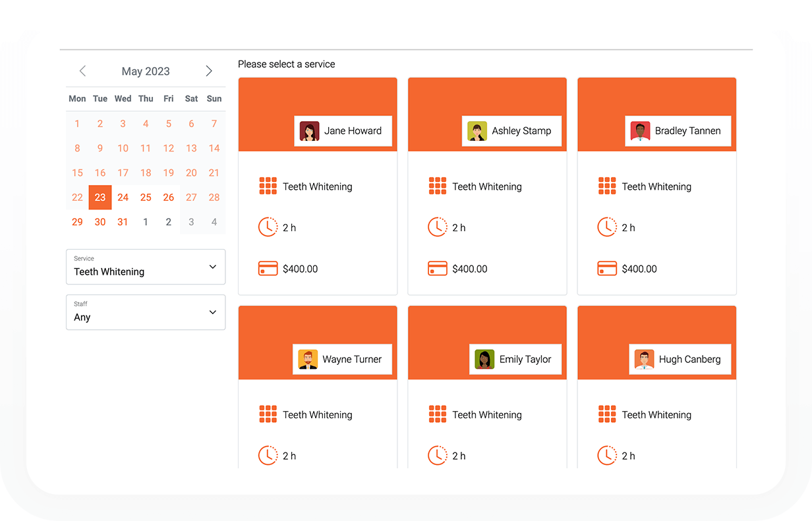Click grid icon in Bradley Tannen's card

coord(607,186)
